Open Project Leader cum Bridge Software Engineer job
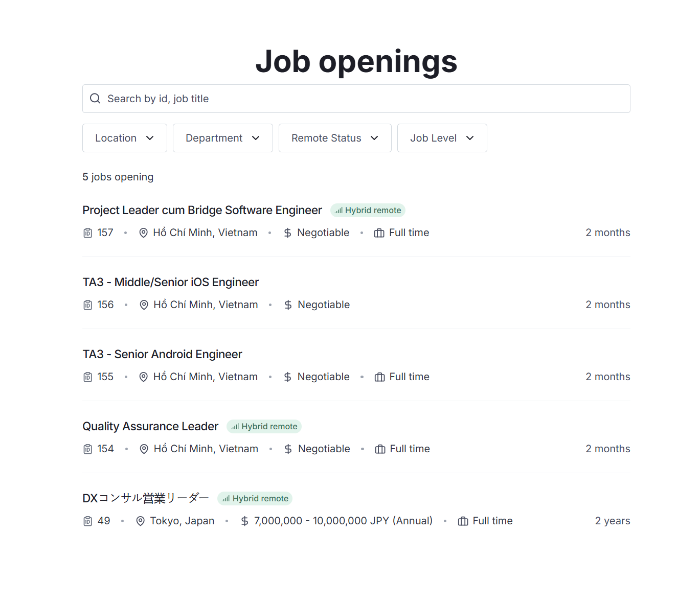The width and height of the screenshot is (700, 603). [202, 211]
